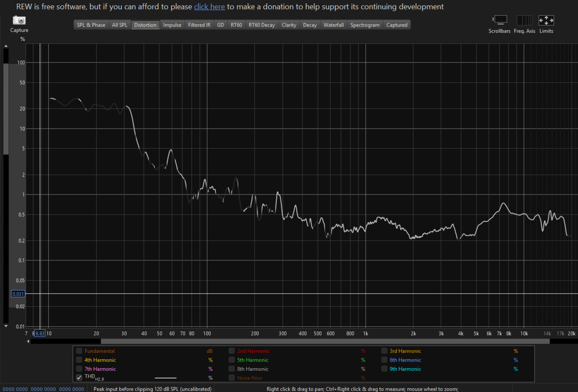Image resolution: width=578 pixels, height=392 pixels.
Task: Click the vertical scrollbar thumb
Action: coord(6,109)
